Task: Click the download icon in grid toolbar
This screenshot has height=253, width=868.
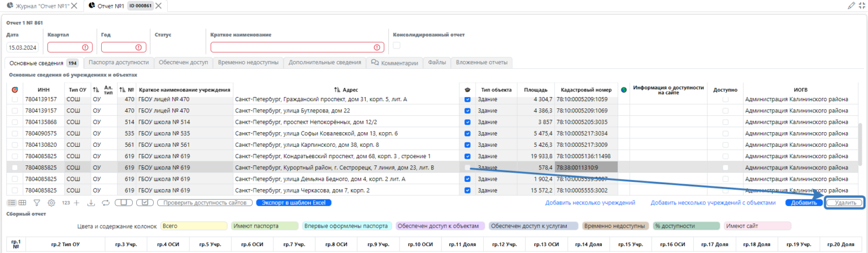Action: click(91, 202)
